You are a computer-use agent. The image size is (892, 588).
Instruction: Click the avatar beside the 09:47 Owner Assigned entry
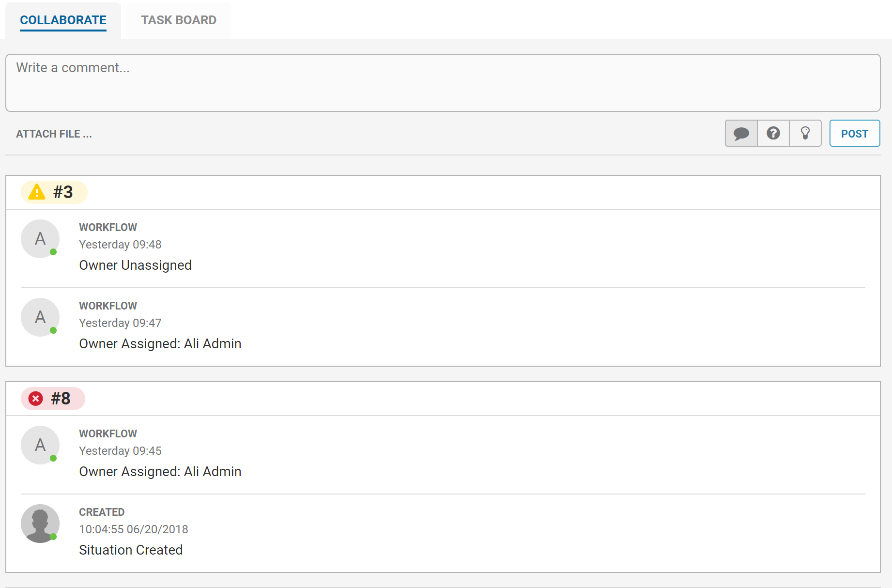coord(40,317)
